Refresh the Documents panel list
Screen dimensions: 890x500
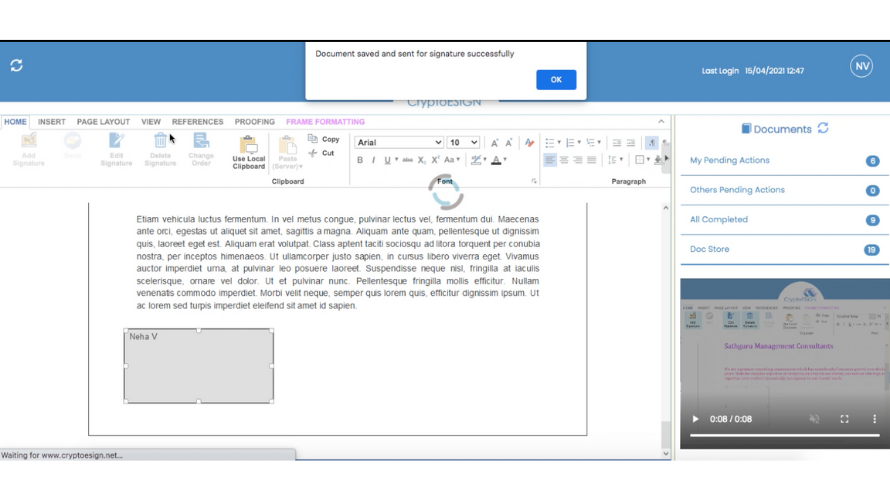[823, 128]
